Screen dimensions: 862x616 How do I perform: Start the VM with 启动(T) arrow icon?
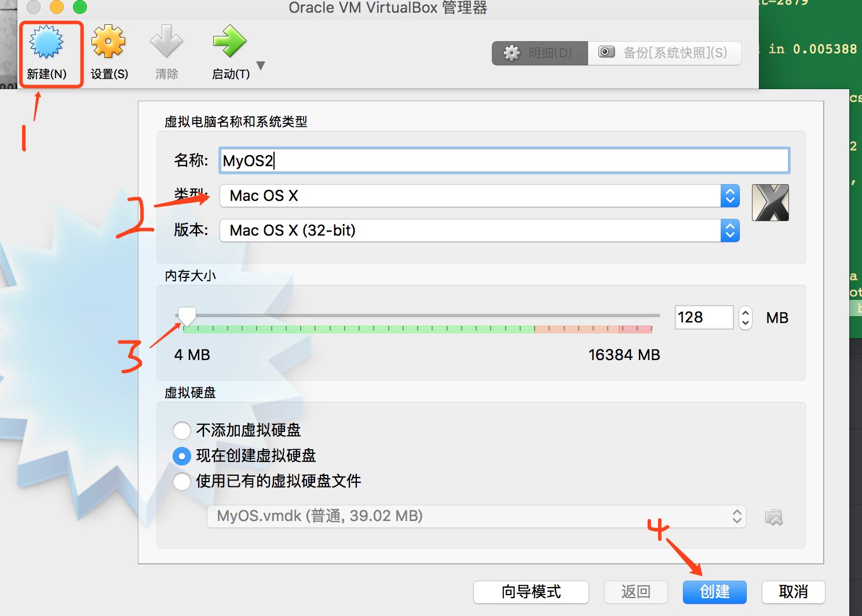(x=230, y=42)
